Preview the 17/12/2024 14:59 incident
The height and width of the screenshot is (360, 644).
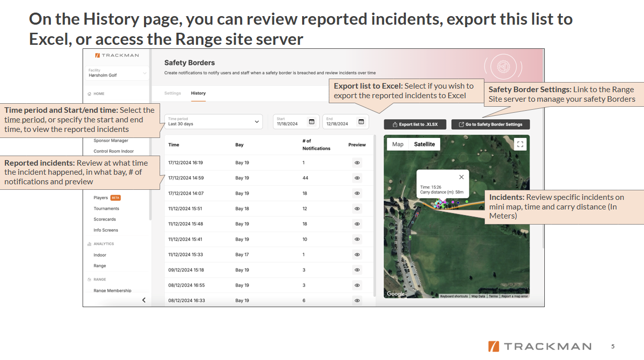(x=357, y=178)
